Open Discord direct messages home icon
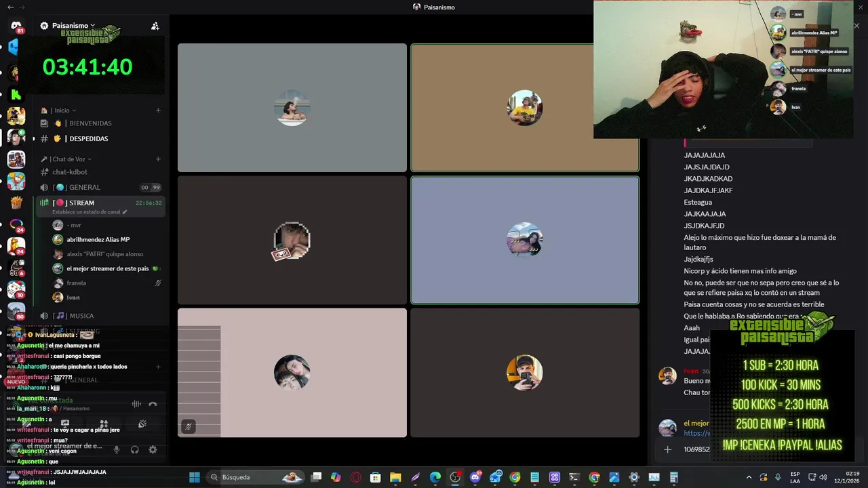The image size is (868, 488). click(x=16, y=26)
